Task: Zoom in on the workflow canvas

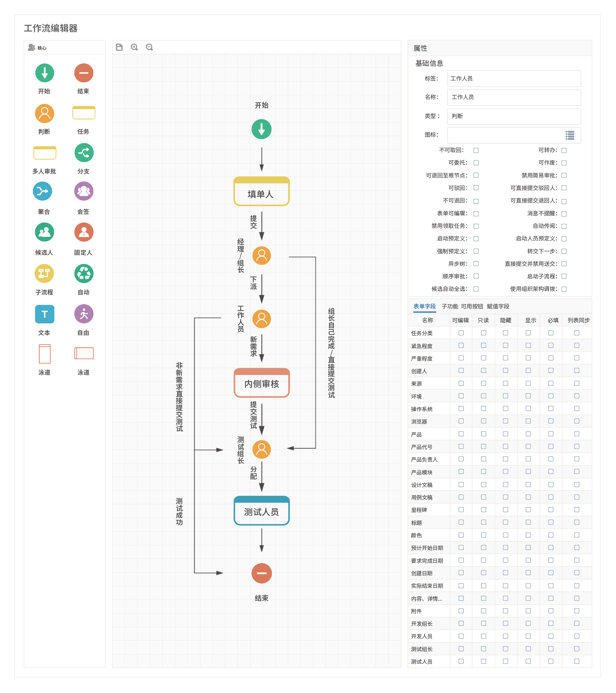Action: coord(135,47)
